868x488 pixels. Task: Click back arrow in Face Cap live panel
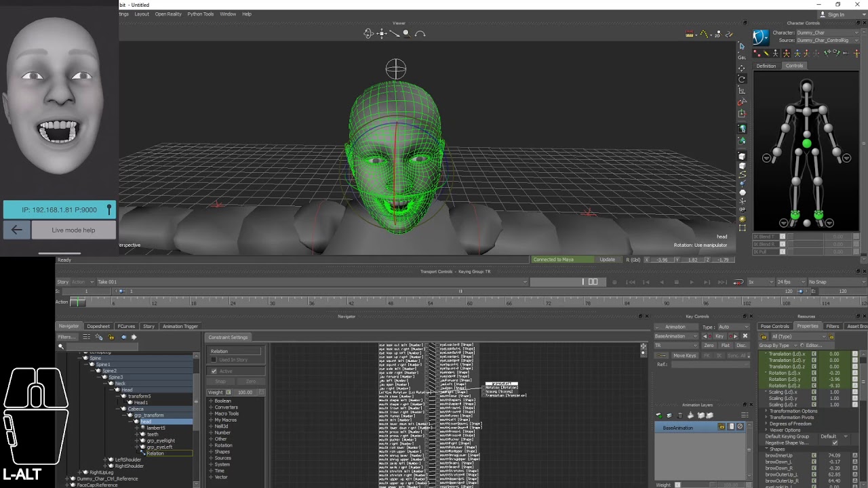(16, 230)
